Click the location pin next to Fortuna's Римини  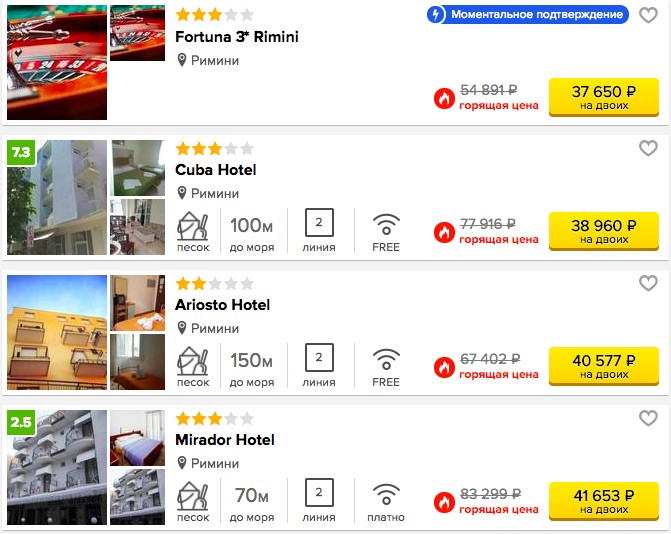tap(181, 60)
